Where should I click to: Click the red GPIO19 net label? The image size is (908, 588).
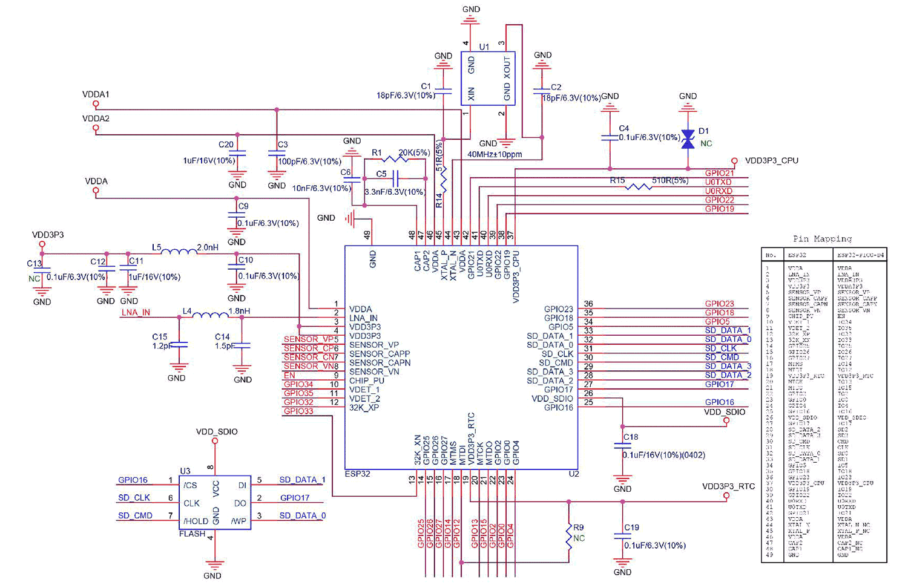click(720, 209)
